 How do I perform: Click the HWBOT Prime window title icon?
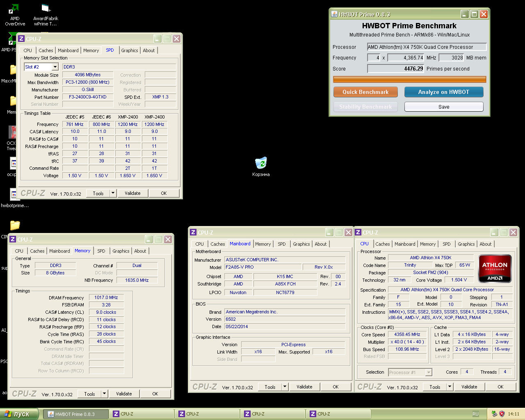click(x=334, y=14)
